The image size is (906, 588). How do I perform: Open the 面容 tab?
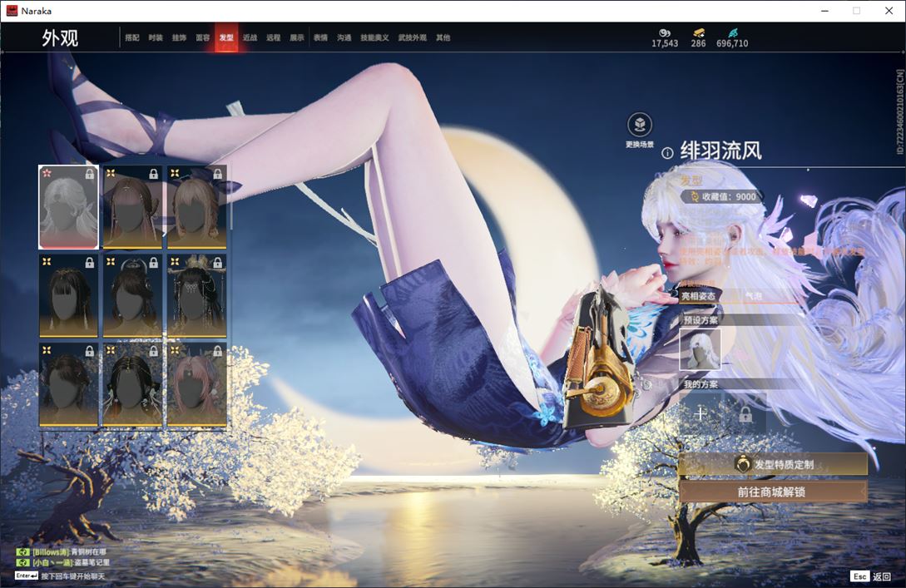[203, 37]
